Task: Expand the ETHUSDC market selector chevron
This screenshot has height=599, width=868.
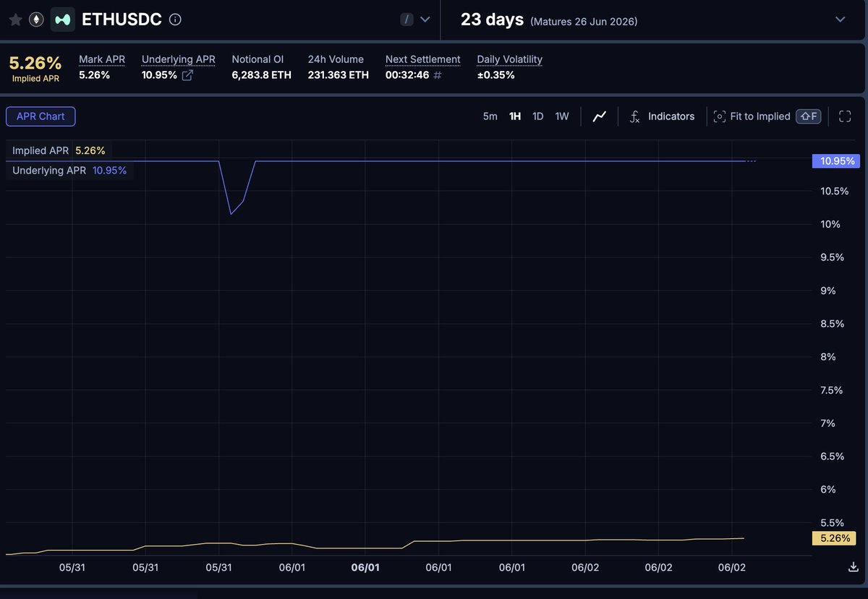Action: (x=425, y=20)
